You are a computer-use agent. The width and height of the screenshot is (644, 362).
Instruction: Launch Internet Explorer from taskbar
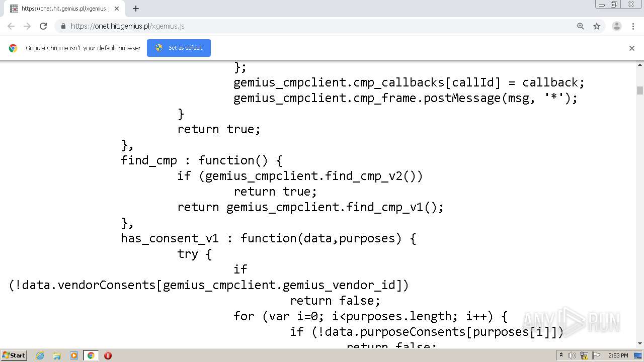coord(40,355)
